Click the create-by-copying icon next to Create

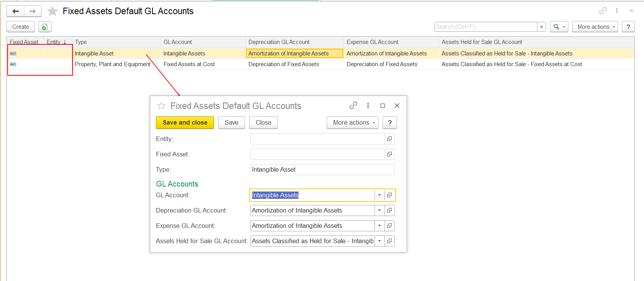coord(45,27)
